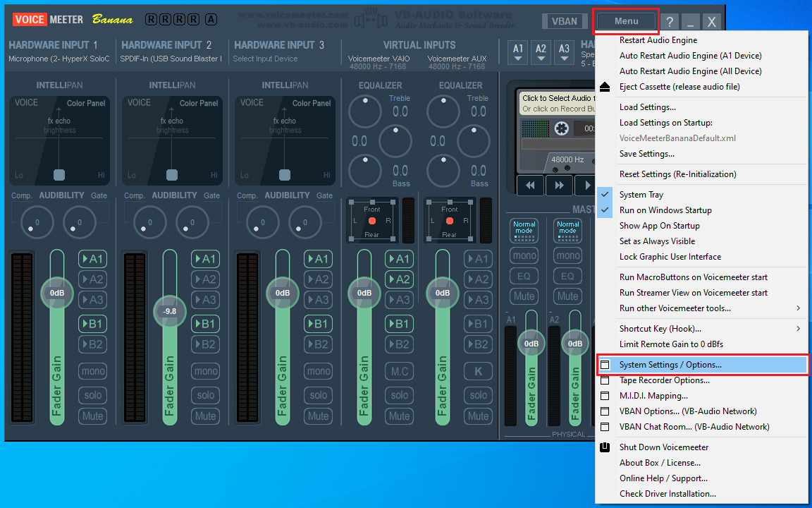Click the Comp. knob on Hardware Input 1
Viewport: 812px width, 508px height.
37,222
